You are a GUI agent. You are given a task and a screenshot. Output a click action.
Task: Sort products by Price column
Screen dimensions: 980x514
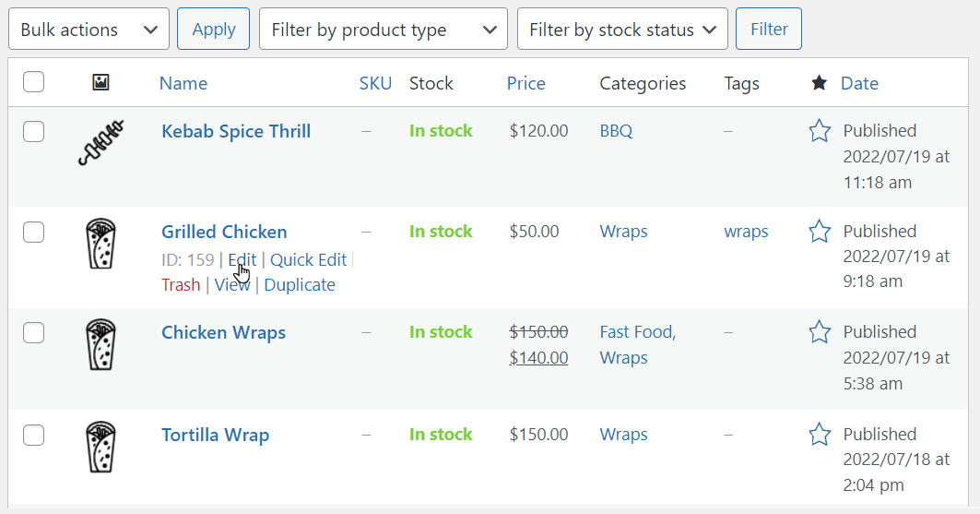coord(525,83)
